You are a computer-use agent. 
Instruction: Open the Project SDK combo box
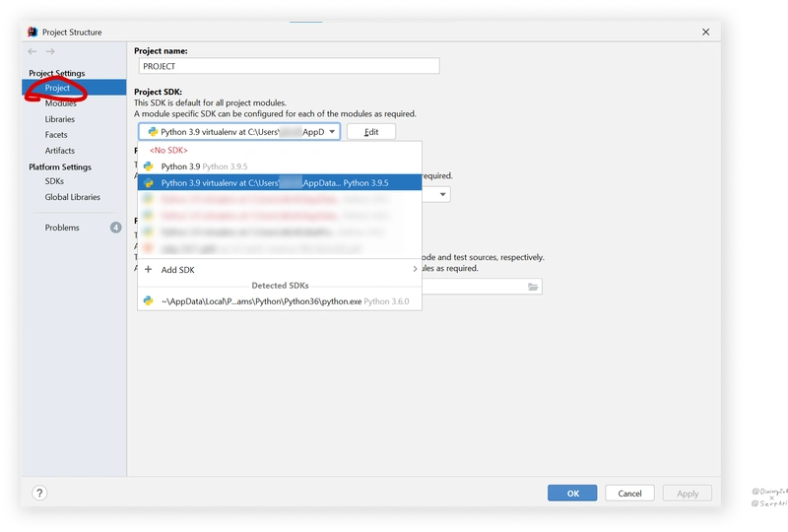[x=239, y=131]
